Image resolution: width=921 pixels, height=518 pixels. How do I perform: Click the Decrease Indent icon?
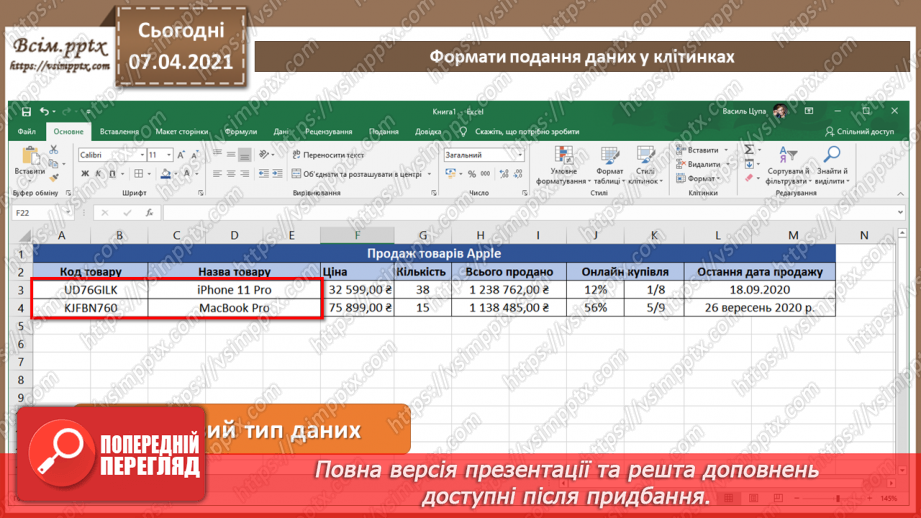[263, 174]
